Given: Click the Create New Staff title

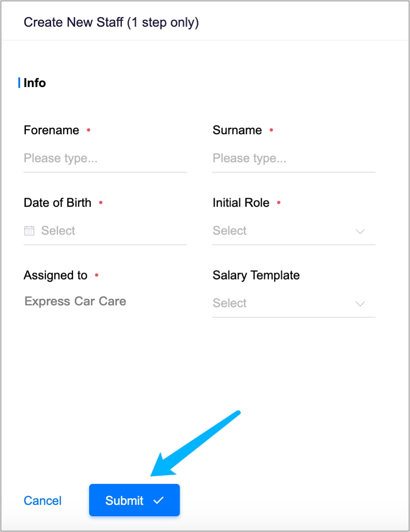Looking at the screenshot, I should click(x=111, y=22).
